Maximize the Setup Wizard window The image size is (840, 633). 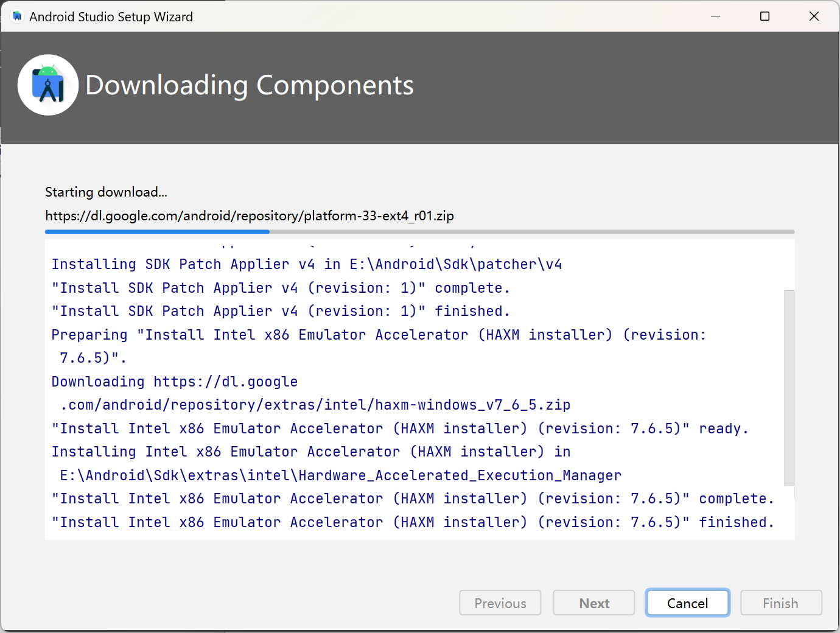point(765,16)
